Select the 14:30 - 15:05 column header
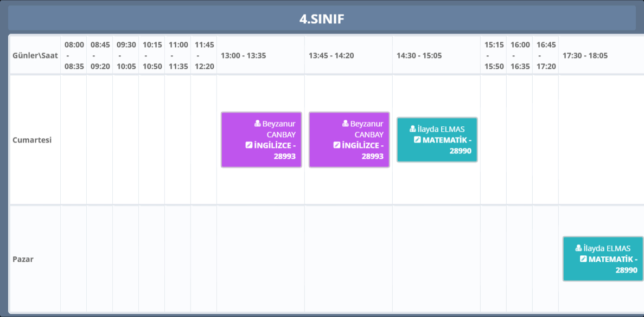Image resolution: width=644 pixels, height=317 pixels. (x=419, y=55)
